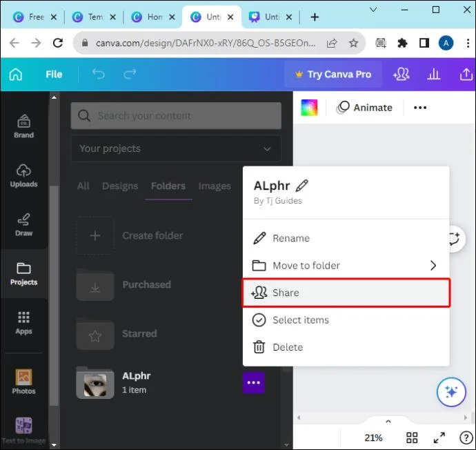Switch to the Designs tab

pyautogui.click(x=120, y=186)
